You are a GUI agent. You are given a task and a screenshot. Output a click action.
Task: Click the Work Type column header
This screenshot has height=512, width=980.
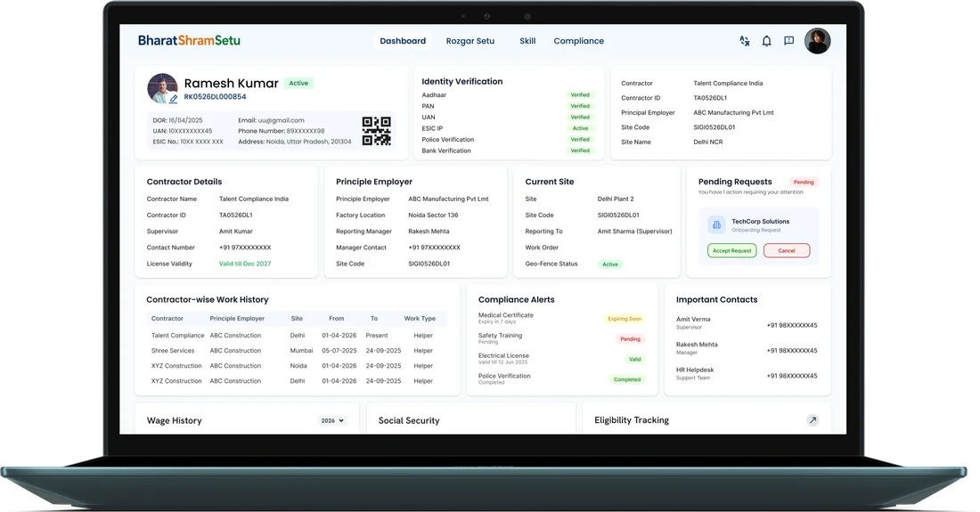click(x=420, y=319)
